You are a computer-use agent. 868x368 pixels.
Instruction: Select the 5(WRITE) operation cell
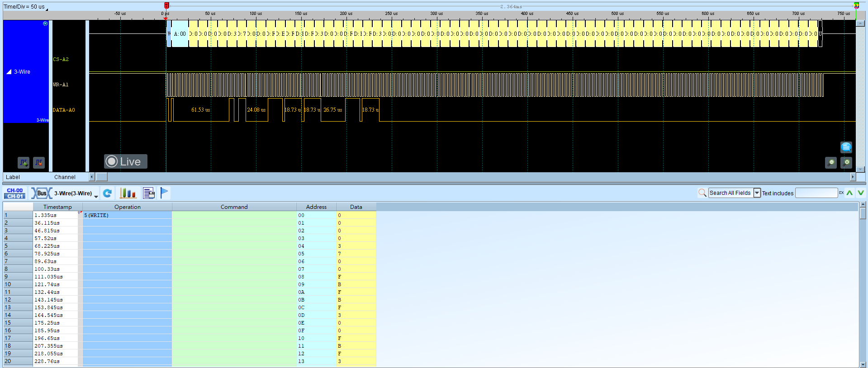coord(127,215)
